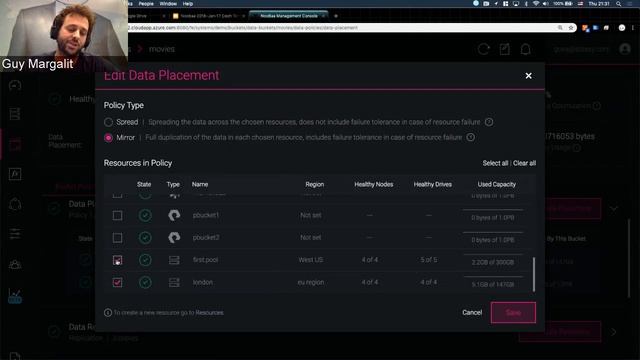Click pbucket2 cloud type icon
This screenshot has height=360, width=640.
click(x=174, y=238)
